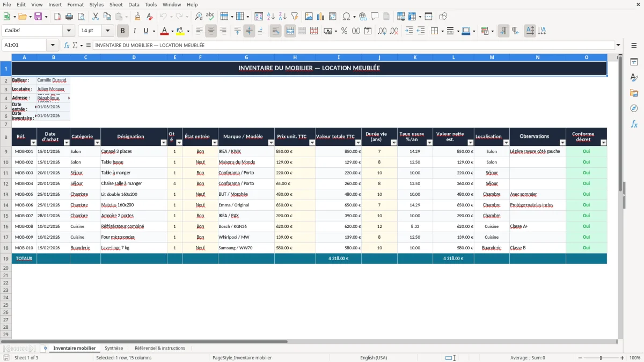Click the Print icon
The height and width of the screenshot is (362, 644).
[69, 17]
